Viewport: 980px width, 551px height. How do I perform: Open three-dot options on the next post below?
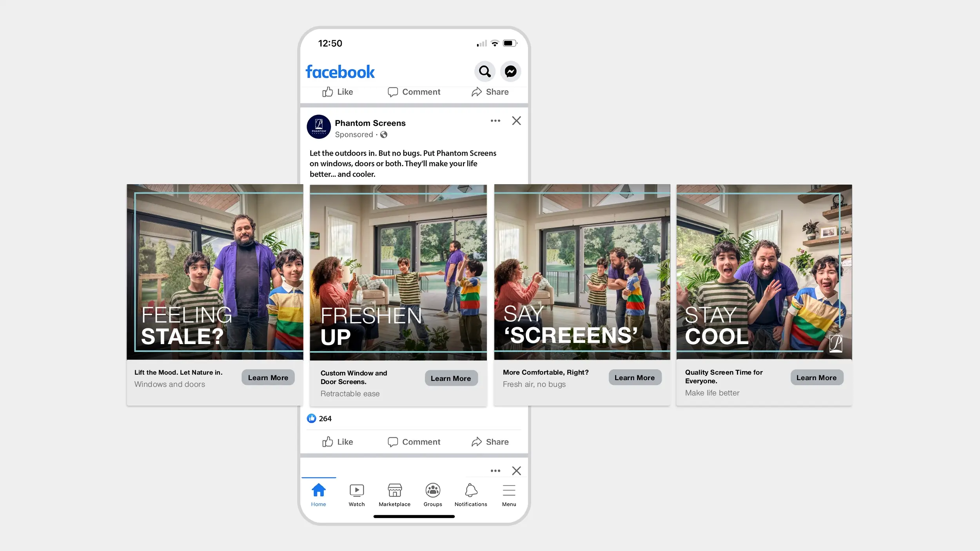coord(495,471)
